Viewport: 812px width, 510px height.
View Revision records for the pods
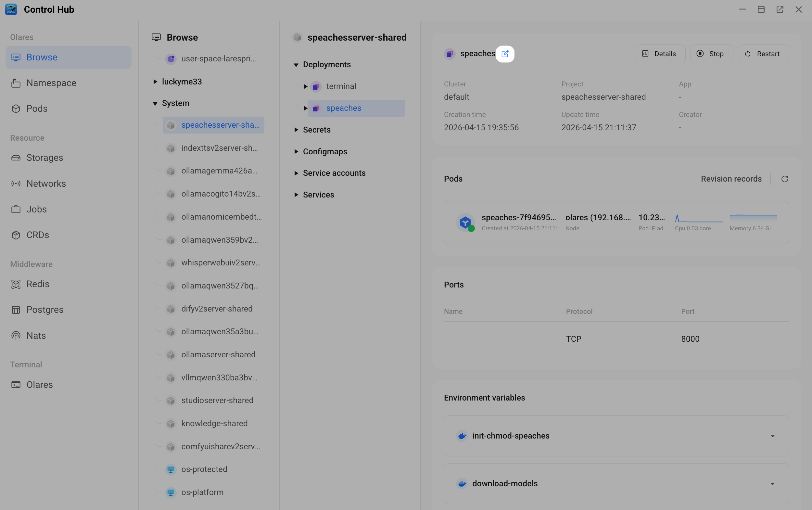click(x=731, y=179)
